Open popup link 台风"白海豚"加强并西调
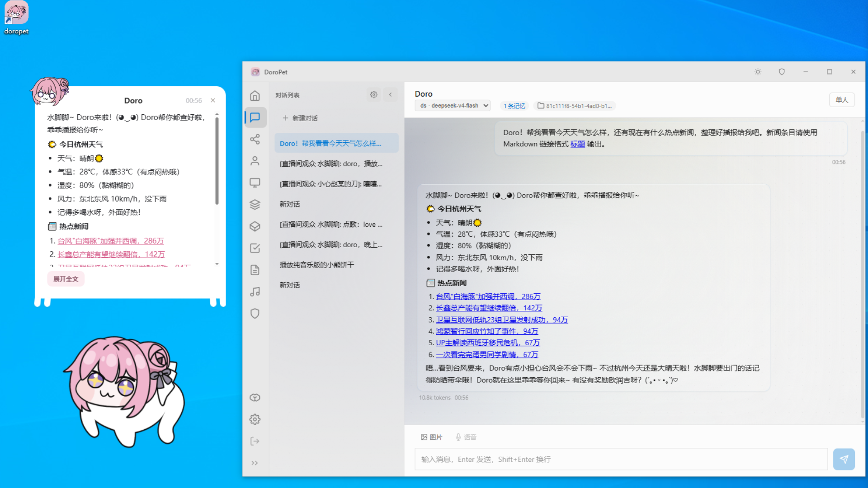868x488 pixels. point(111,241)
